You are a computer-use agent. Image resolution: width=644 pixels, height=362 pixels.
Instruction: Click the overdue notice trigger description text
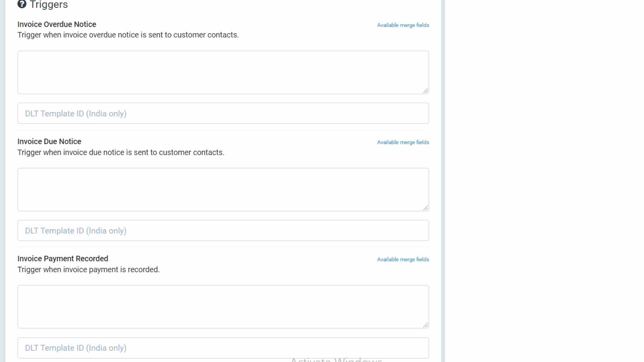coord(128,35)
